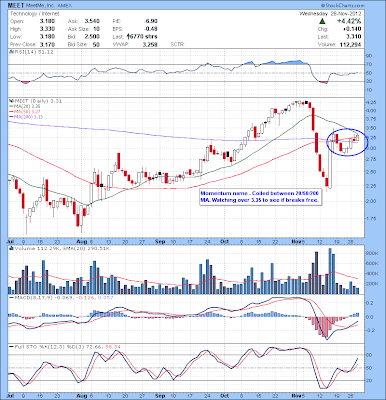Viewport: 386px width, 400px height.
Task: Click the green MA(20) legend entry
Action: [25, 106]
